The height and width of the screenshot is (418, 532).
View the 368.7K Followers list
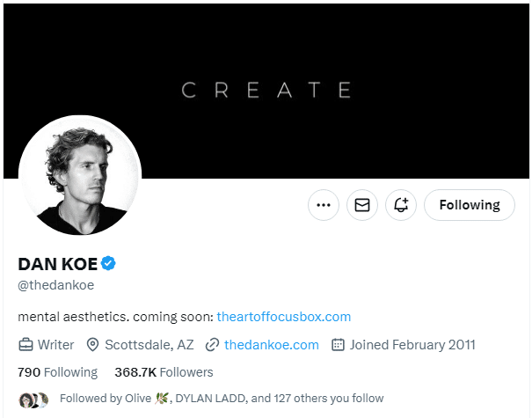[x=164, y=372]
